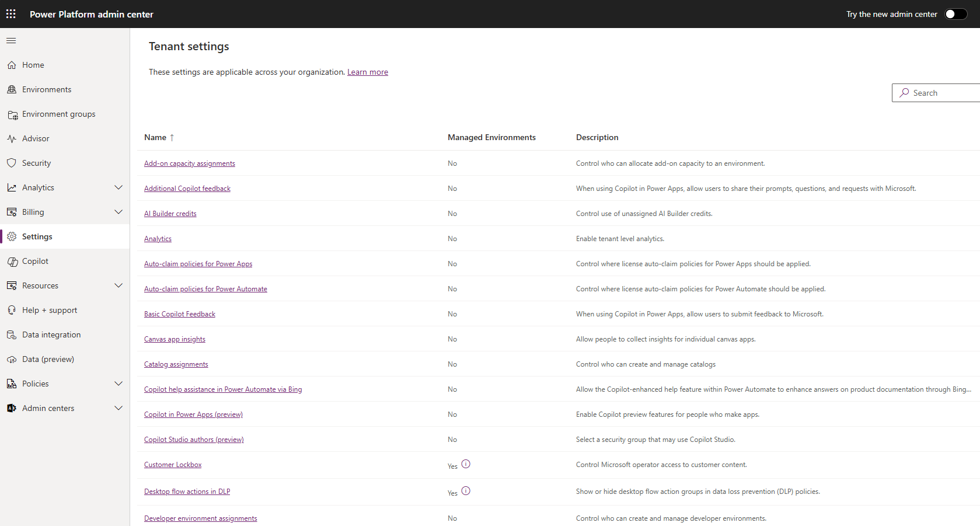Open Auto-claim policies for Power Automate

205,289
